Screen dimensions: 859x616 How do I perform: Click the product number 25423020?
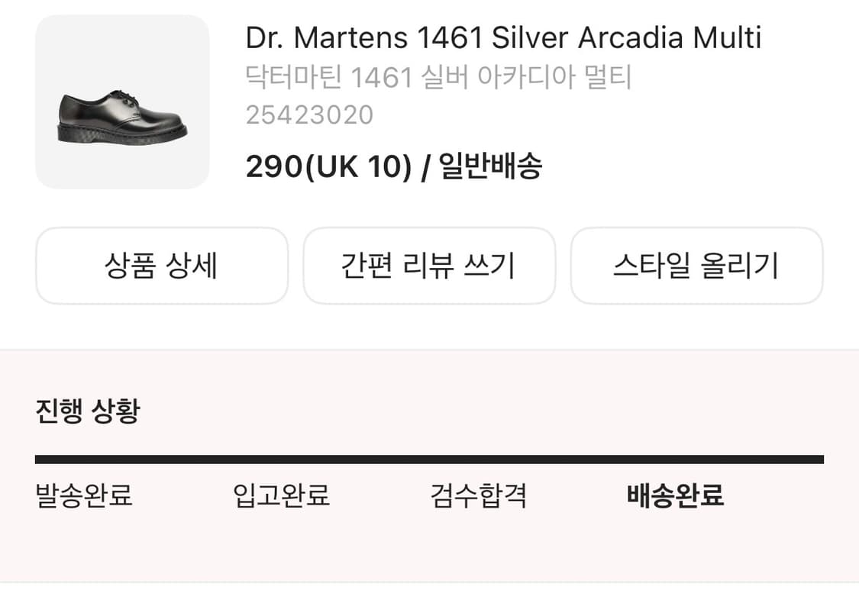pos(308,114)
